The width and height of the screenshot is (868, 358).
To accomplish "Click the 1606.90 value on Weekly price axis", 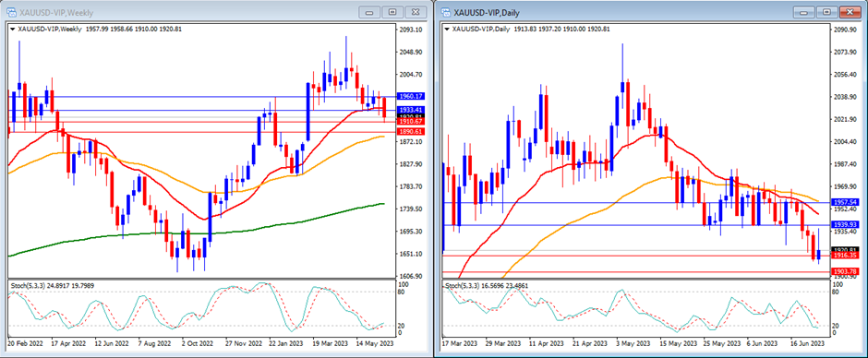I will pos(411,276).
